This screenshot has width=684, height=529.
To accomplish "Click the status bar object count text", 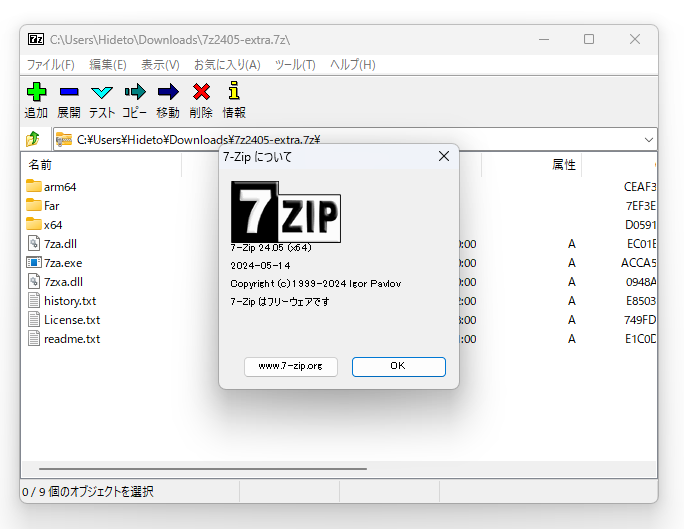I will pos(87,492).
